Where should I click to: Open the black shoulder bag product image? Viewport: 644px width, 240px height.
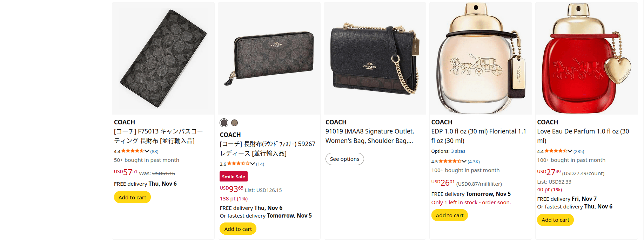coord(375,59)
